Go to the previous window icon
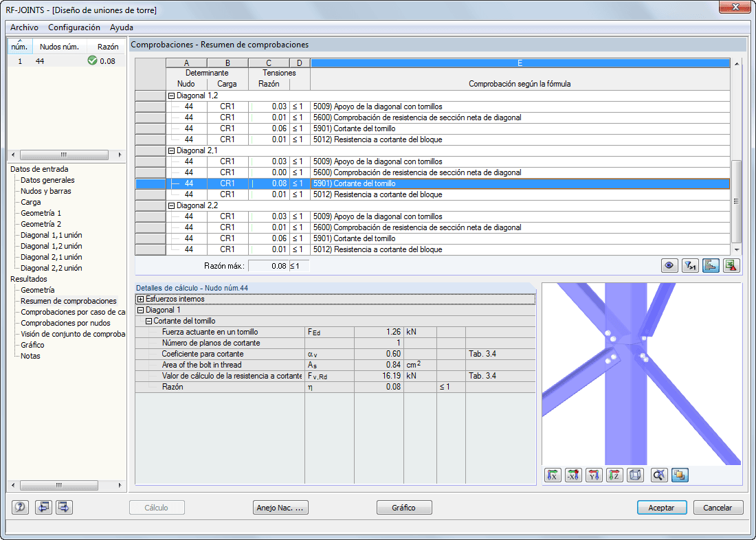 pyautogui.click(x=43, y=507)
